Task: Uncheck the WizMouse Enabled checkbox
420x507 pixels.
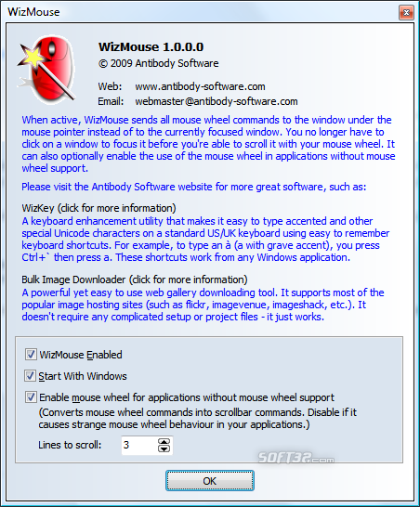Action: 31,355
